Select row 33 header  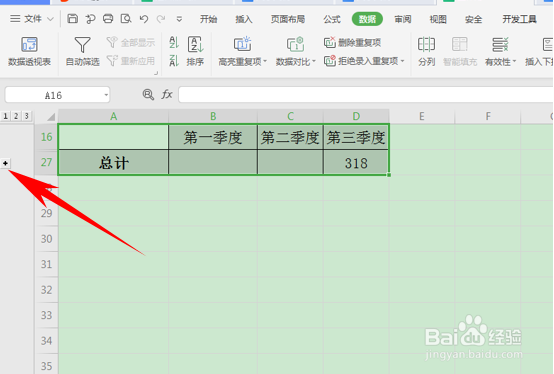pyautogui.click(x=47, y=315)
